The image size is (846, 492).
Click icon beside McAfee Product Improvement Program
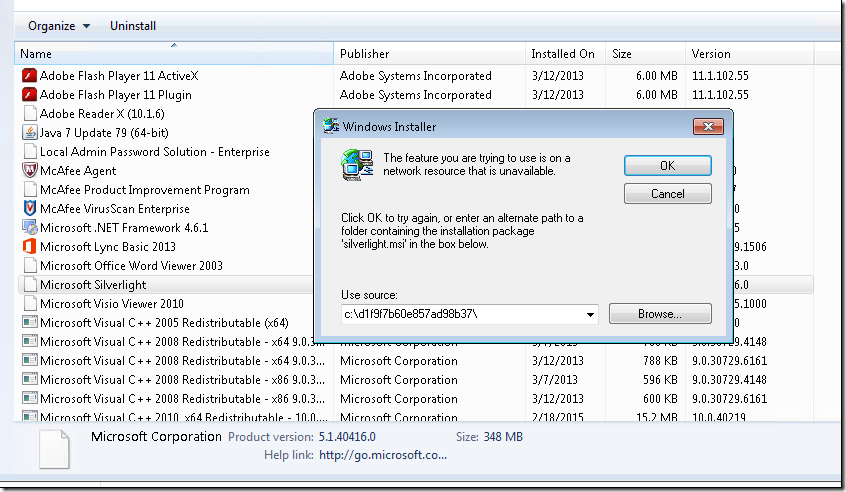pyautogui.click(x=30, y=189)
